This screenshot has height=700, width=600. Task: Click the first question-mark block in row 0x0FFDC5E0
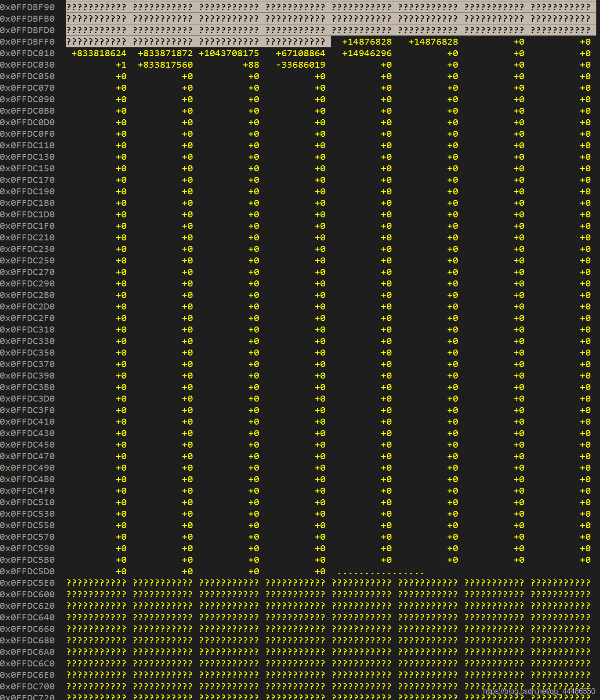point(96,583)
